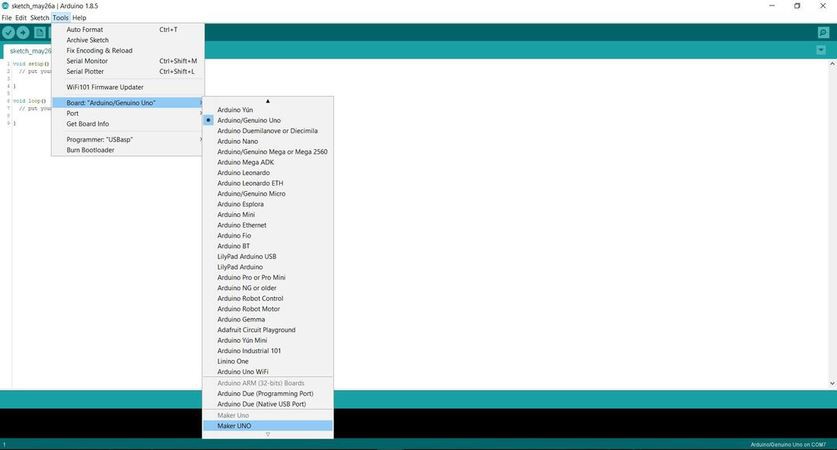Choose LilyPad Arduino USB board

[267, 257]
